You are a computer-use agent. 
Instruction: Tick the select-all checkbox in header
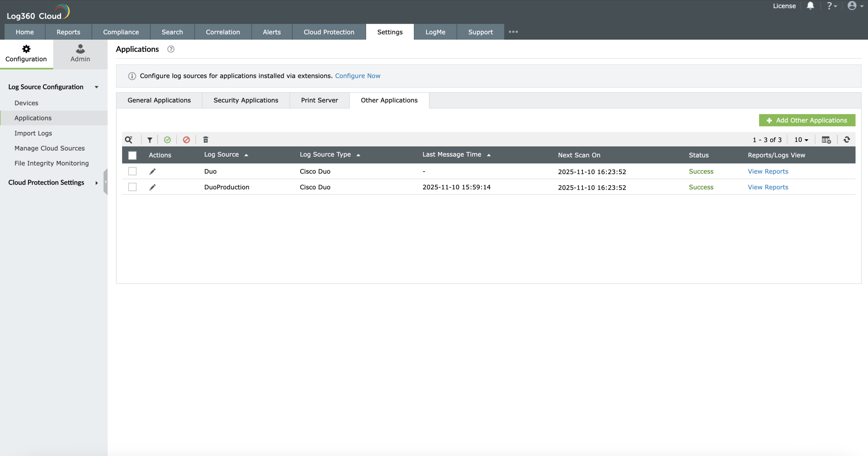click(132, 155)
